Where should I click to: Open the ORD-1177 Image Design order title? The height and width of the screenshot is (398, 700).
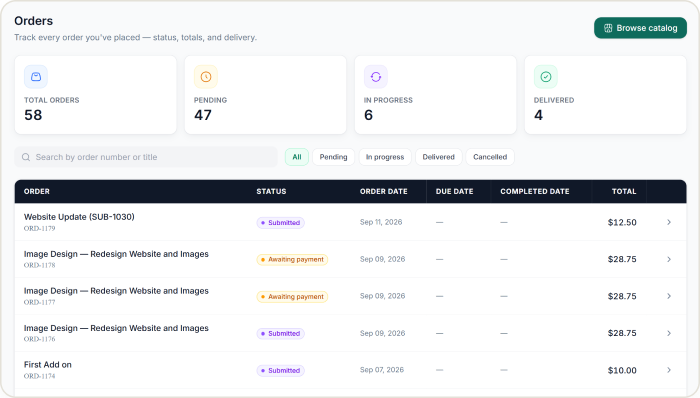116,291
